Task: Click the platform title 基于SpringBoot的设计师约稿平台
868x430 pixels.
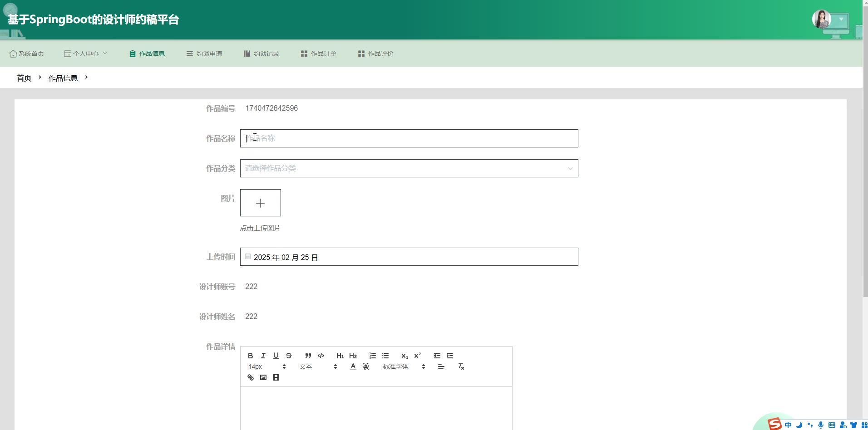Action: [x=94, y=20]
